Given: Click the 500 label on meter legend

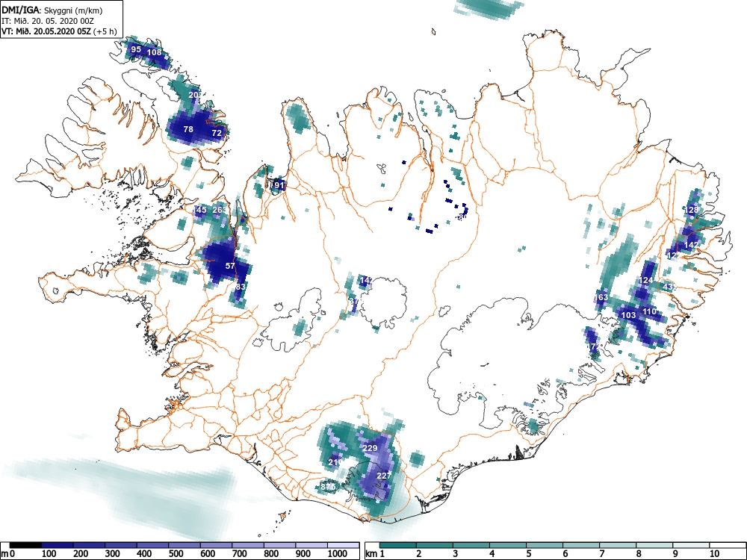Looking at the screenshot, I should coord(176,554).
